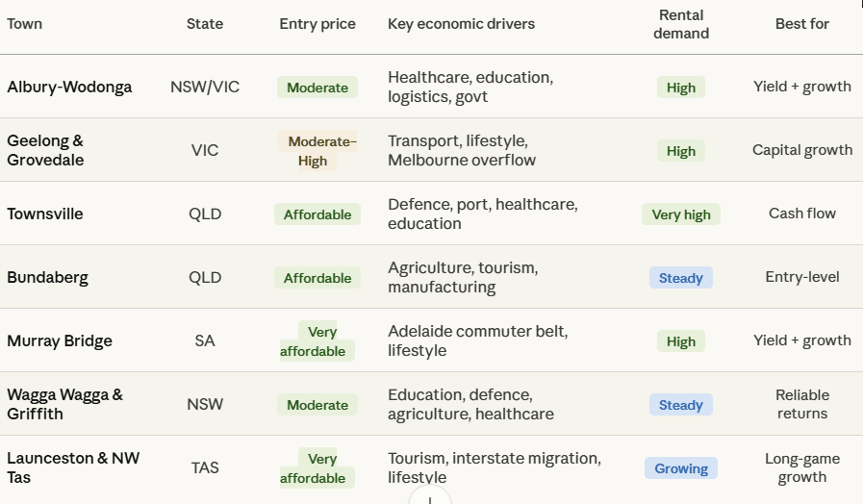This screenshot has height=504, width=863.
Task: Click the Growing rental demand badge
Action: pos(681,468)
